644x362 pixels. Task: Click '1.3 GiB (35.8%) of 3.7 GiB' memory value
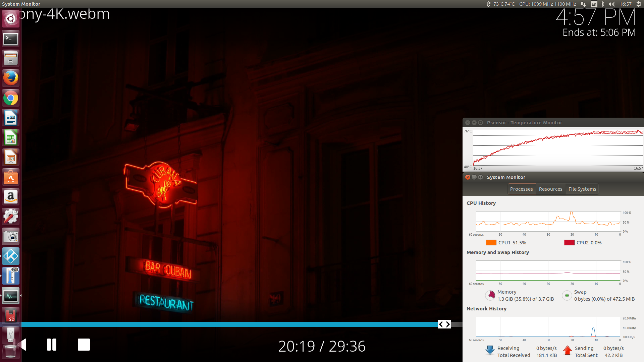click(x=526, y=299)
